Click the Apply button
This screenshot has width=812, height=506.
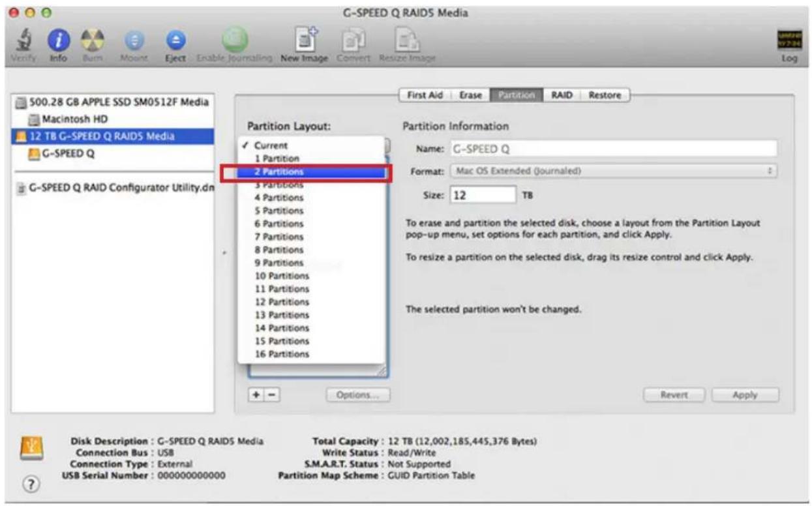(x=745, y=395)
